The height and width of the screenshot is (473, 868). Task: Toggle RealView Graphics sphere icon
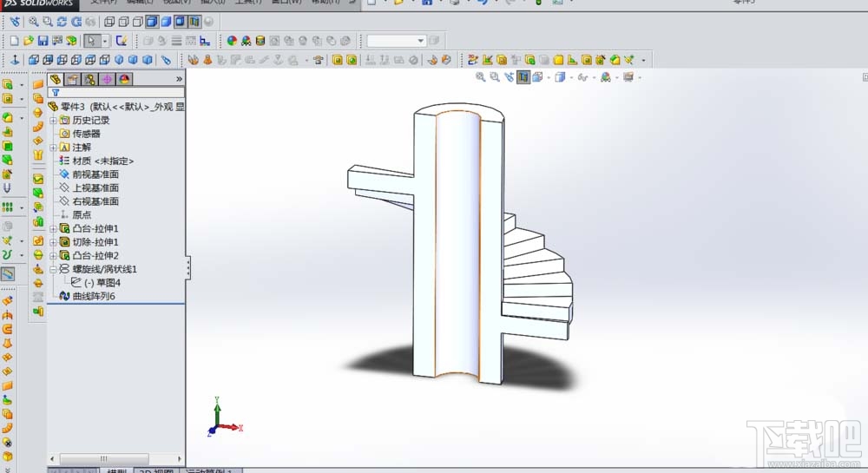coord(208,22)
